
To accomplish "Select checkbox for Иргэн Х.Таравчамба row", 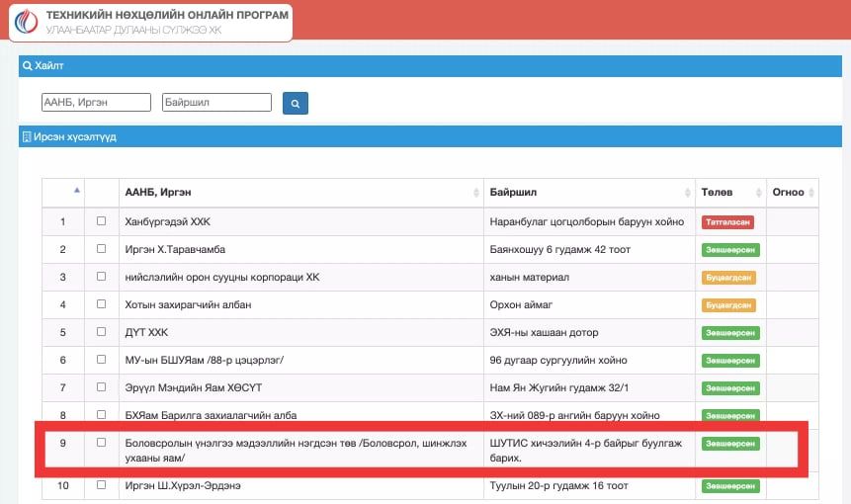I will pos(101,249).
